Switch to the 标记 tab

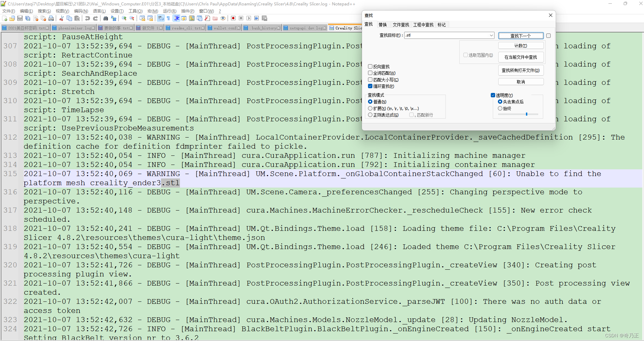441,25
